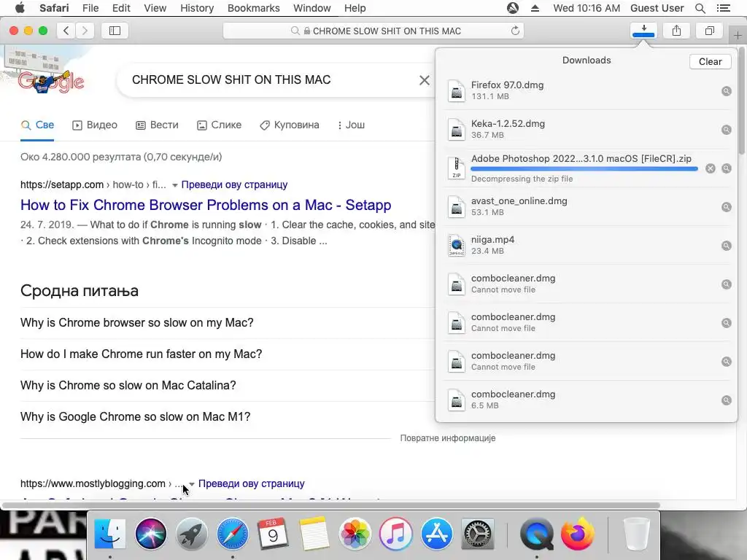Open Notification Center list icon
This screenshot has width=747, height=560.
[x=723, y=8]
